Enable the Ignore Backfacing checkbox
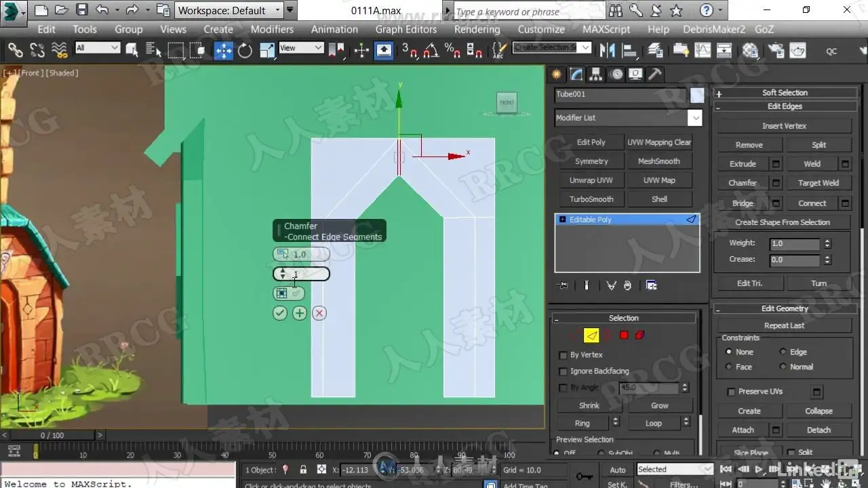This screenshot has height=488, width=868. click(x=563, y=371)
